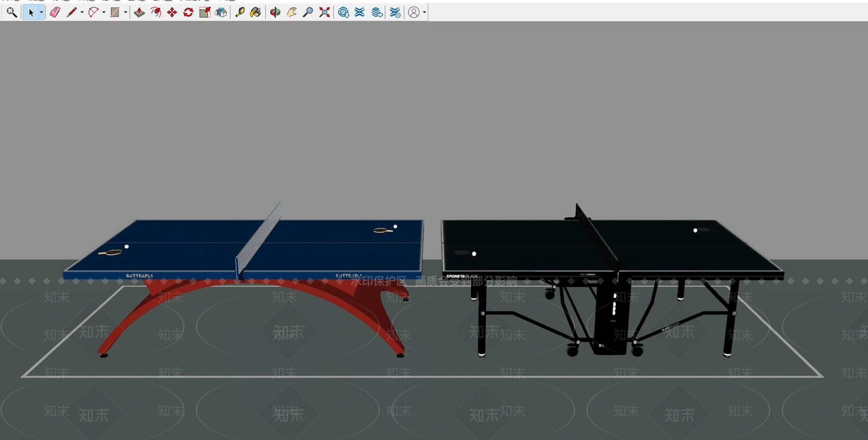Select the Zoom tool
The image size is (868, 440).
(x=308, y=12)
